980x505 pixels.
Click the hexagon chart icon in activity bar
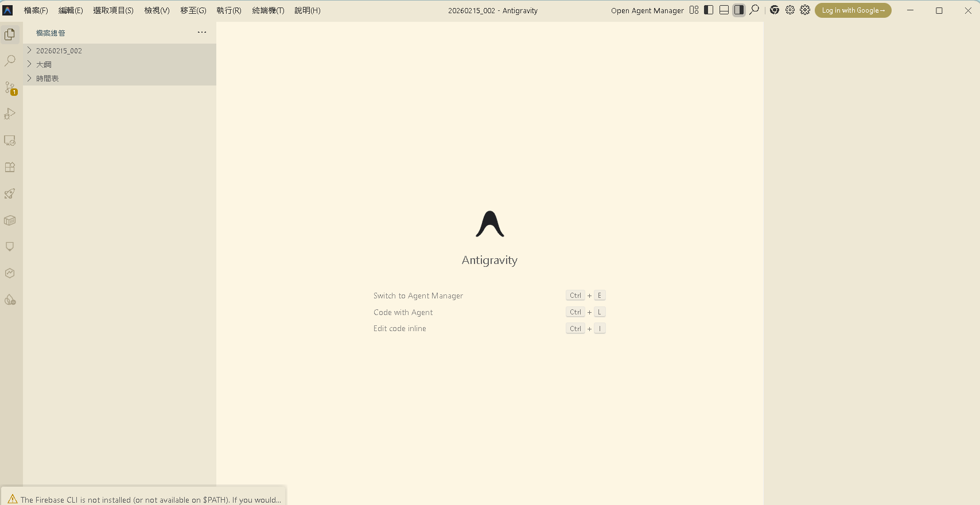pos(10,273)
